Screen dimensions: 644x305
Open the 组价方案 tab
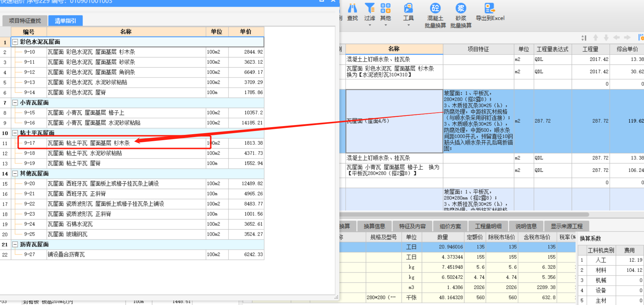tap(450, 226)
